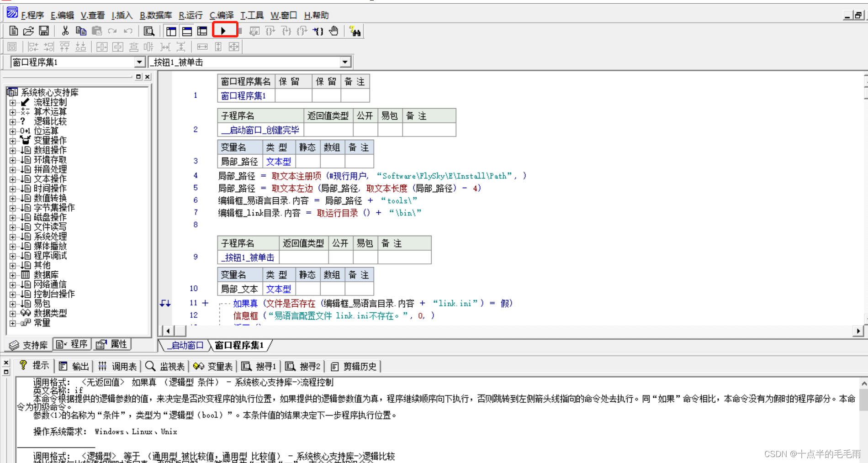Run the program with the play toolbar icon
This screenshot has height=463, width=868.
[x=224, y=30]
